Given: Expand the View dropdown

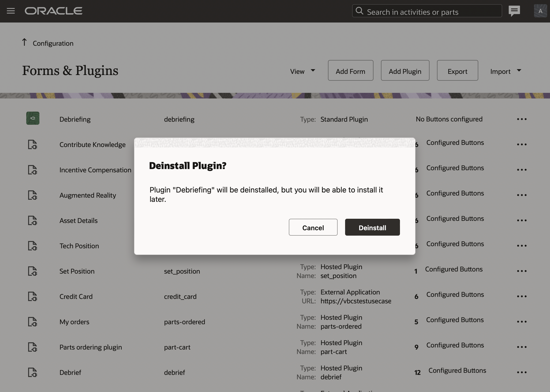Looking at the screenshot, I should (302, 71).
